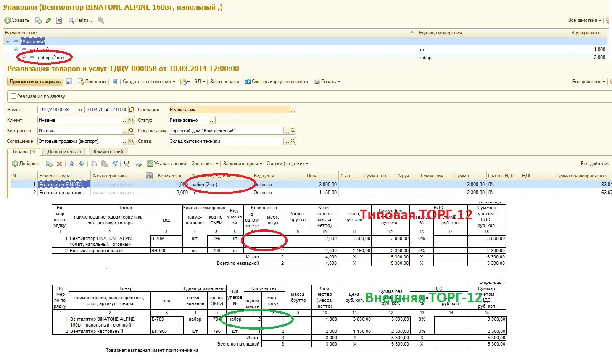Open the Заполнить цены dropdown
The width and height of the screenshot is (612, 364).
243,164
